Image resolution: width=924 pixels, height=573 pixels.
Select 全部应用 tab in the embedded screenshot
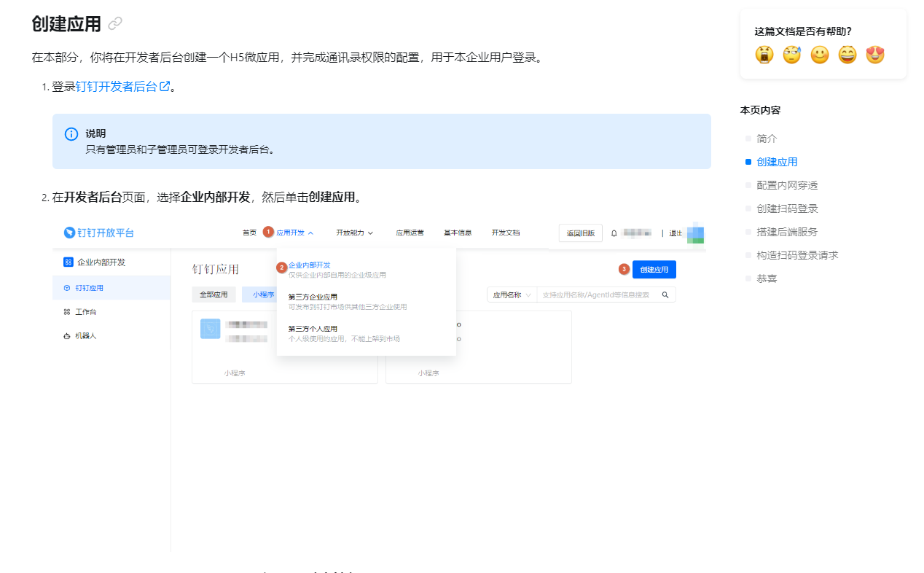tap(214, 295)
